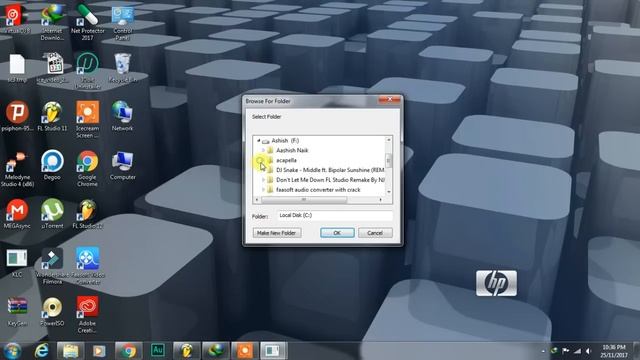The height and width of the screenshot is (360, 640).
Task: Click the folder tree scroll-down arrow
Action: coord(389,192)
